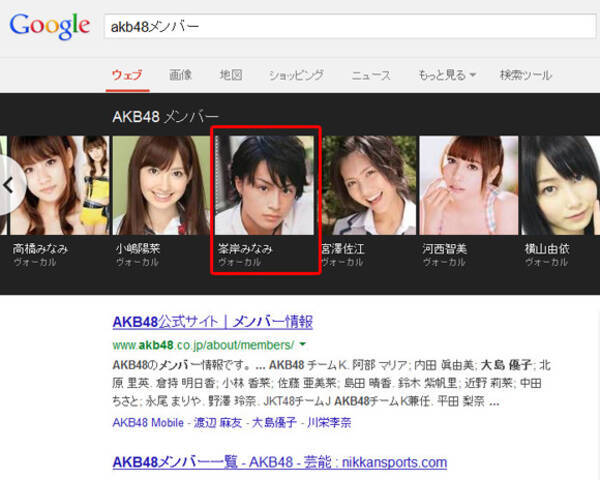
Task: Click the 河西智美 name label
Action: (444, 248)
